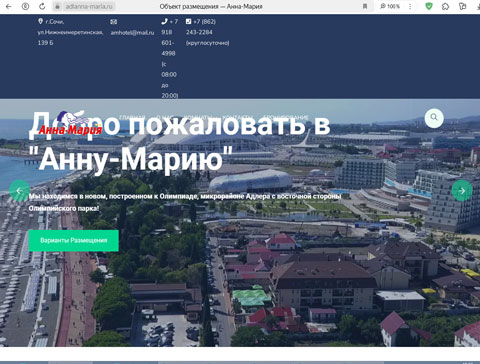Viewport: 480px width, 364px height.
Task: Open the КОМНАТЫ menu item
Action: pos(198,117)
